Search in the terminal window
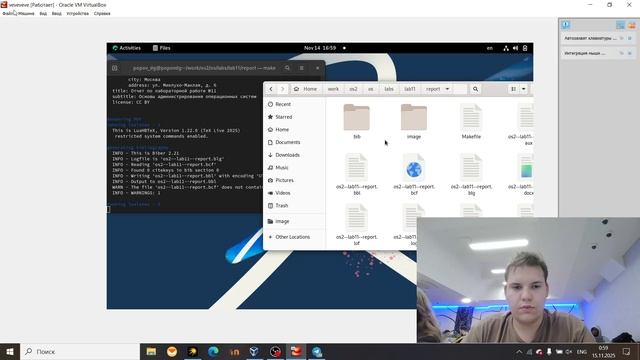 287,68
